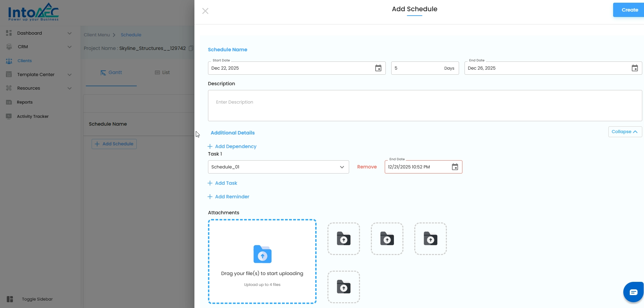This screenshot has height=308, width=644.
Task: Click the Enter Description text area
Action: [424, 106]
